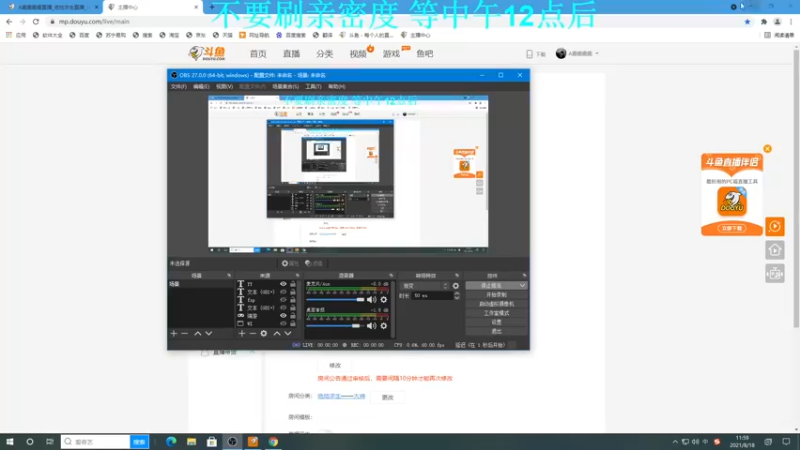The image size is (800, 450).
Task: Click 更改 button beside room category
Action: pos(388,397)
